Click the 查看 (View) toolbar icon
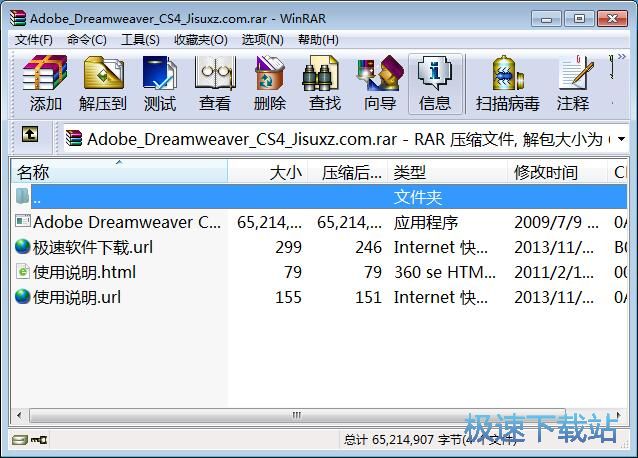638x458 pixels. 215,73
